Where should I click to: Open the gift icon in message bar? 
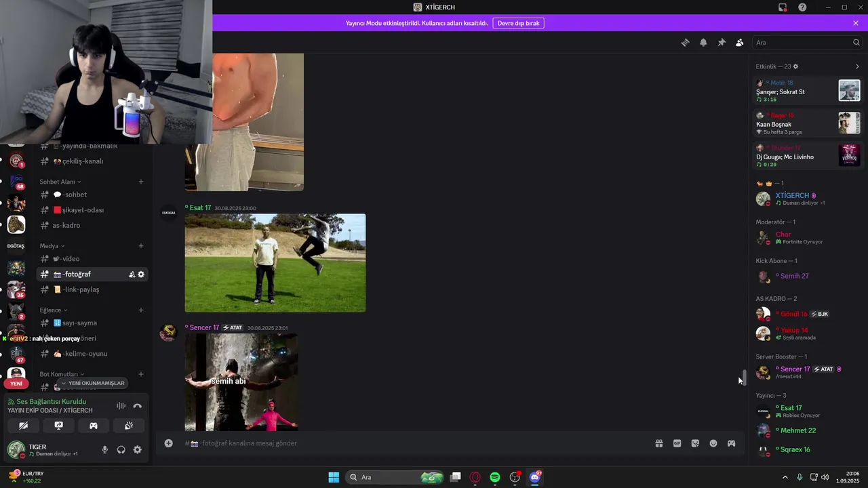(x=658, y=443)
